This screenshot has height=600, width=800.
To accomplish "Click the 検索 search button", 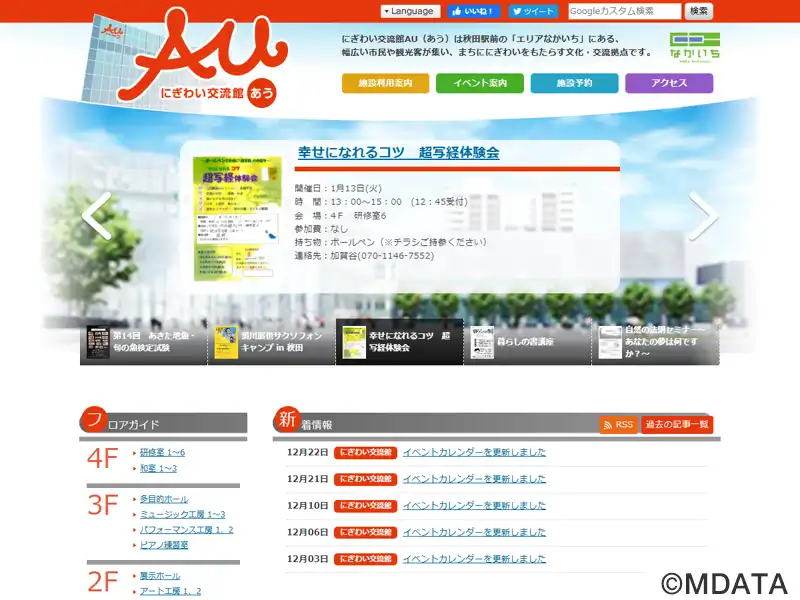I will coord(698,11).
